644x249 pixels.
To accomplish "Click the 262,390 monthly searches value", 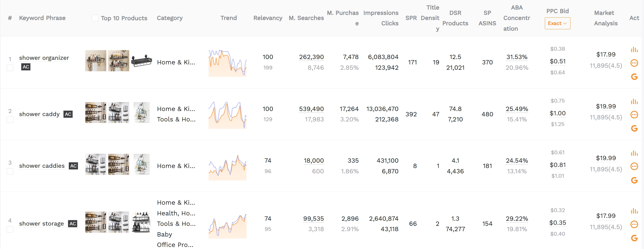I will (311, 57).
